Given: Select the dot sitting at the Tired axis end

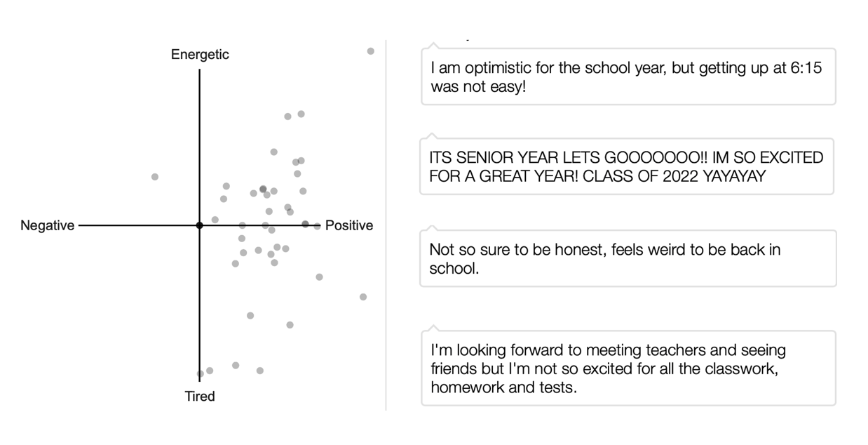Looking at the screenshot, I should click(201, 373).
